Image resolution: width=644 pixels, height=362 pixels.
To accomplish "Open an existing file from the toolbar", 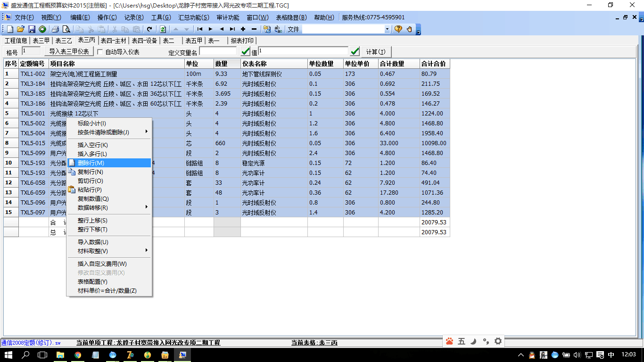I will pos(21,29).
